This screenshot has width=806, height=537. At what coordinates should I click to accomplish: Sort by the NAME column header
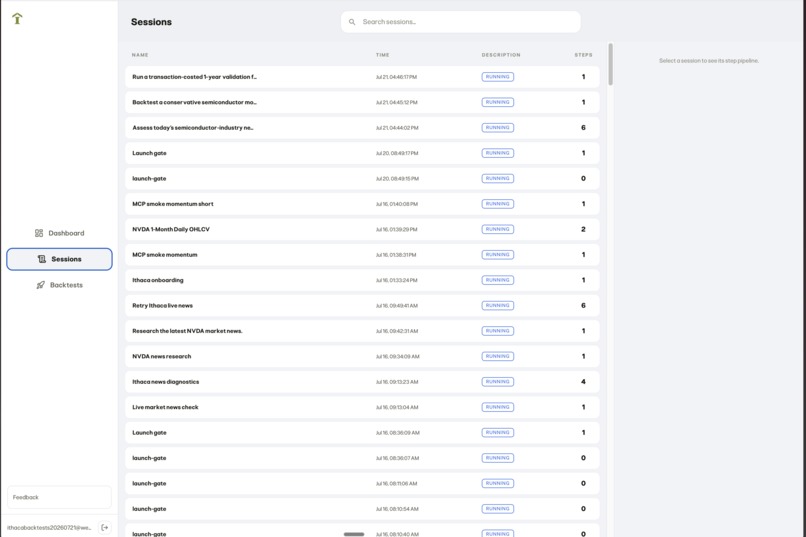(140, 55)
